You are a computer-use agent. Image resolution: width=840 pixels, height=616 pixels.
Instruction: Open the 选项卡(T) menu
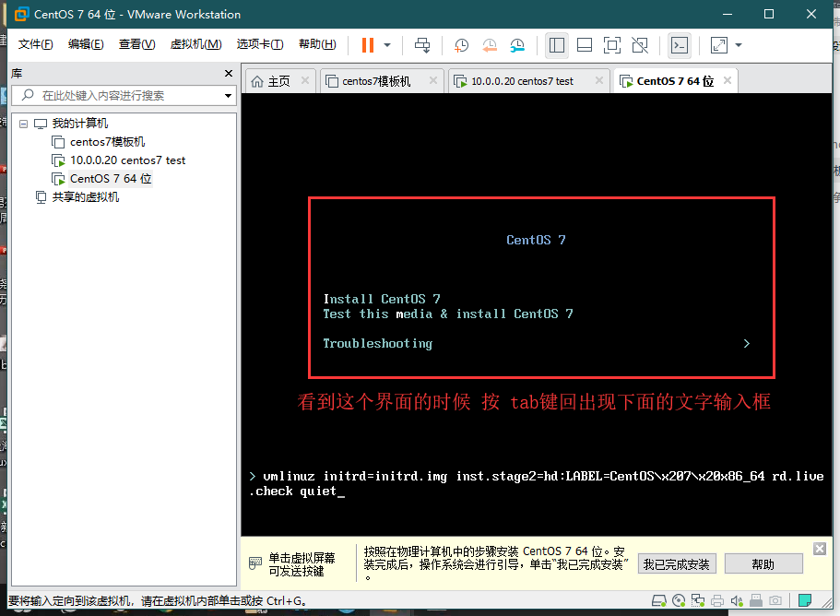[260, 44]
